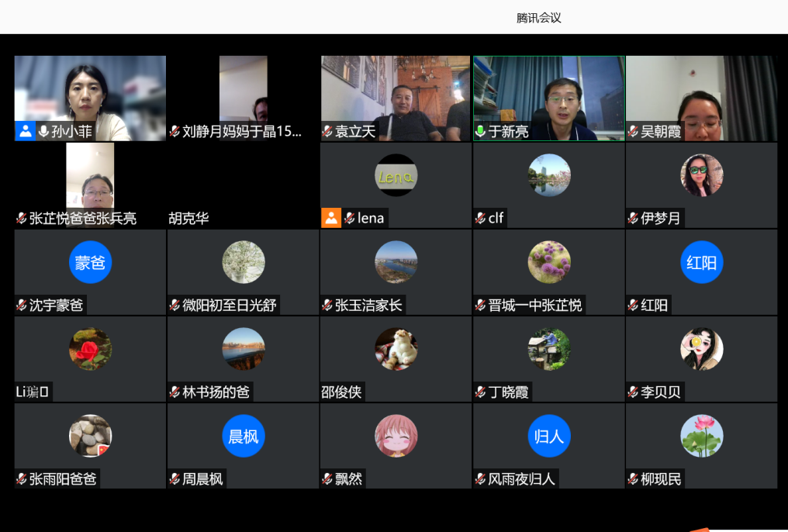788x532 pixels.
Task: Click the muted mic icon for 微阳初至日光舒
Action: [175, 305]
